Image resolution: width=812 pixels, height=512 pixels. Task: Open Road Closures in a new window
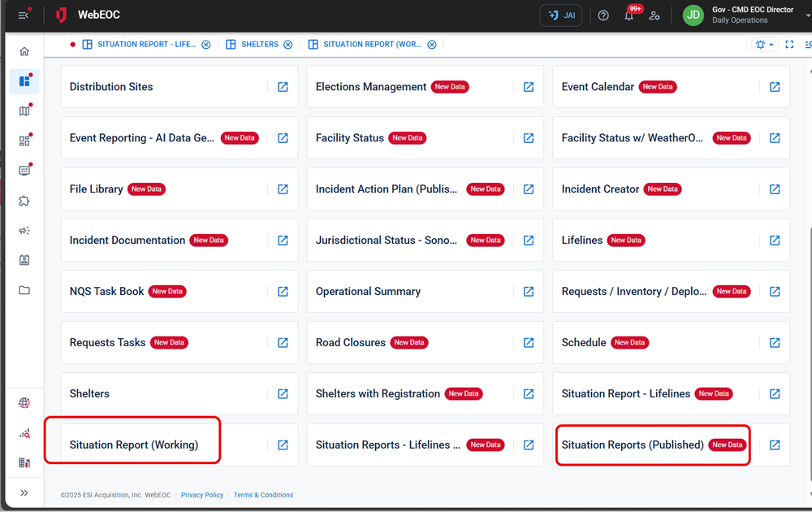click(x=529, y=342)
